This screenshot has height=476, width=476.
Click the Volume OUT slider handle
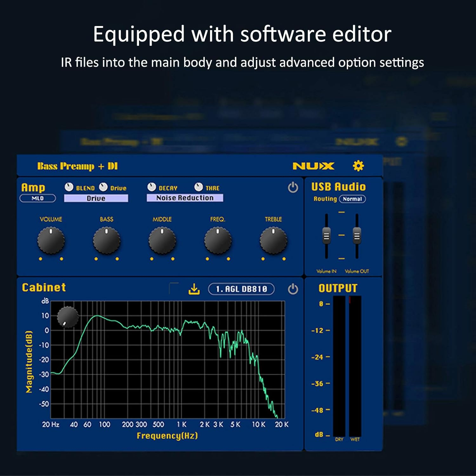(357, 236)
